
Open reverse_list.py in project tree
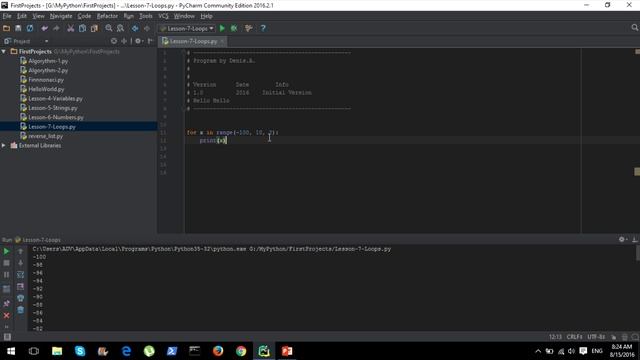point(45,136)
